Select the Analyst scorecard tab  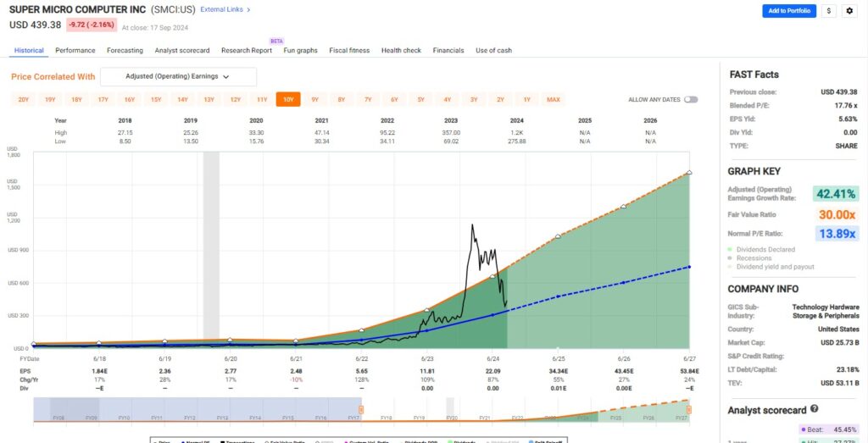click(x=182, y=50)
